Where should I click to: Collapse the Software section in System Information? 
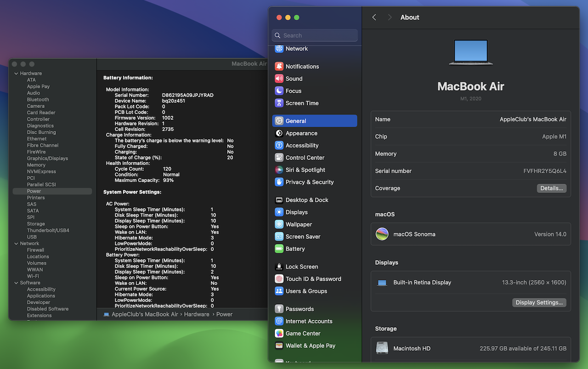coord(16,283)
